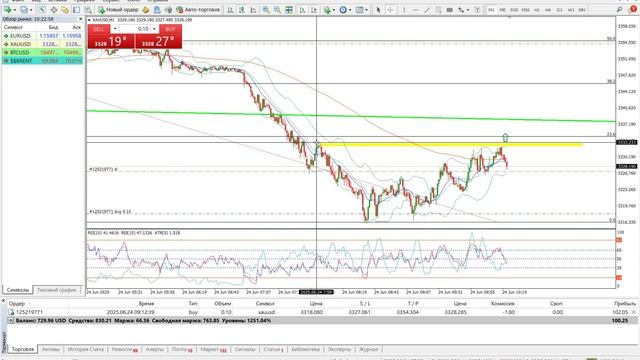Select the vertical line drawing tool
The width and height of the screenshot is (640, 360).
(x=404, y=9)
